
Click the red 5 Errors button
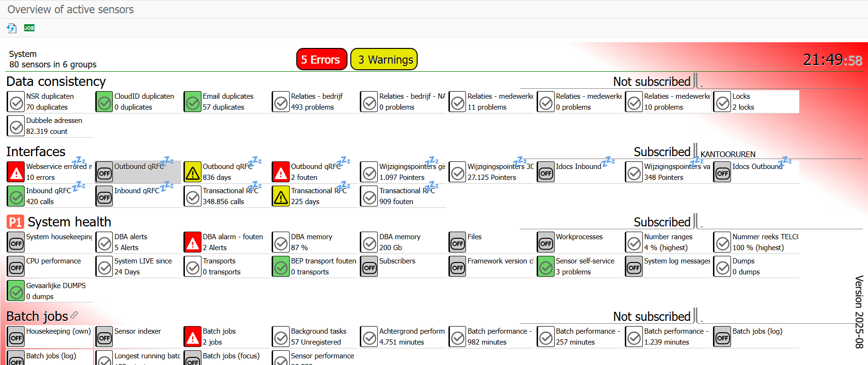[x=321, y=59]
